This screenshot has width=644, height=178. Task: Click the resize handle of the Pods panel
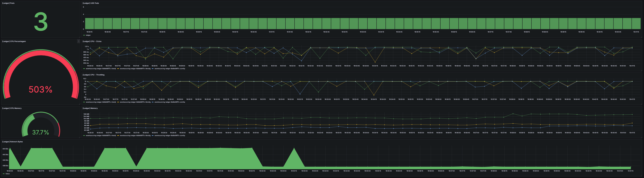tap(79, 37)
